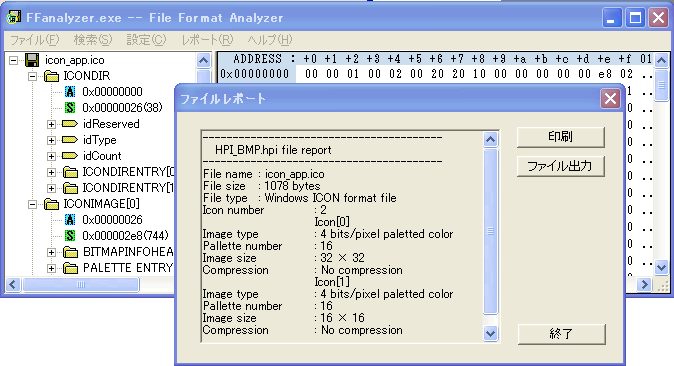This screenshot has width=674, height=366.
Task: Collapse the ICONDIR tree node
Action: pyautogui.click(x=33, y=77)
